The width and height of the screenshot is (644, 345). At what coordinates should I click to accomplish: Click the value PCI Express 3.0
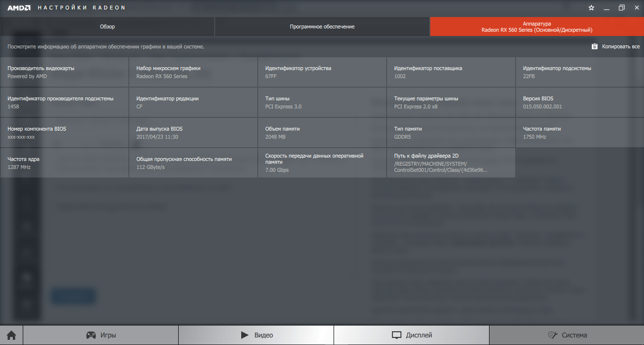(283, 106)
